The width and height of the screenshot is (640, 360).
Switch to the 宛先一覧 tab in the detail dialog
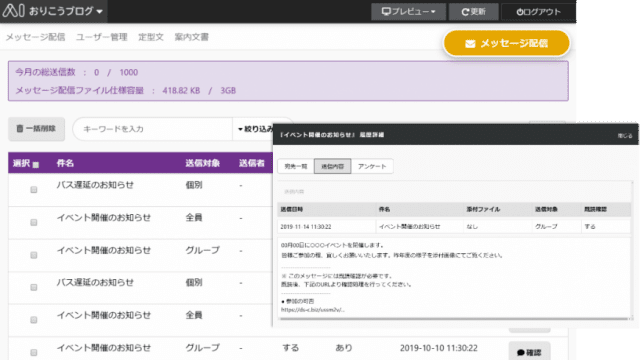[x=296, y=166]
